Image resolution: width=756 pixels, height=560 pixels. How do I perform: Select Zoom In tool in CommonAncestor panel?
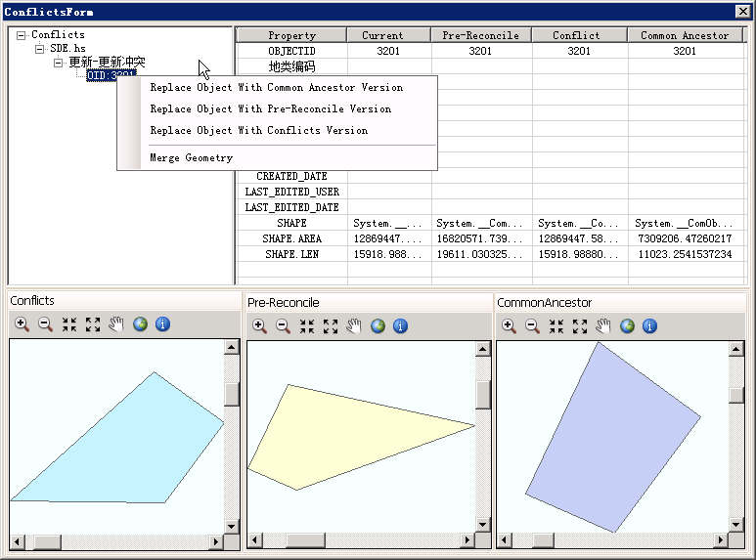click(509, 326)
